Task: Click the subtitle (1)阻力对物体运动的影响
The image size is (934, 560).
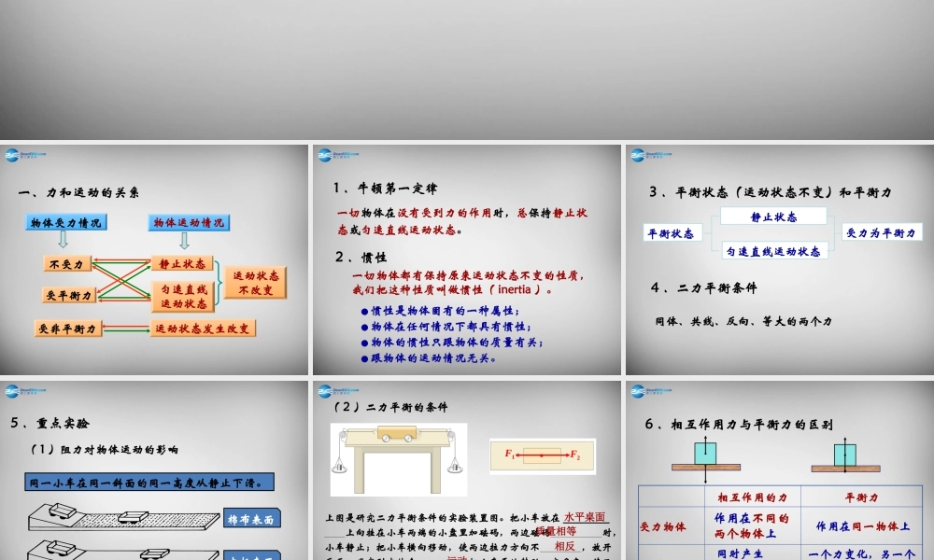Action: (105, 449)
